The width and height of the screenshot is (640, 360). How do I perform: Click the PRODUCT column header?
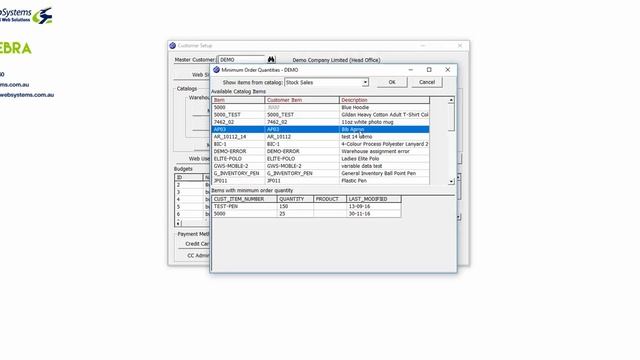[330, 199]
